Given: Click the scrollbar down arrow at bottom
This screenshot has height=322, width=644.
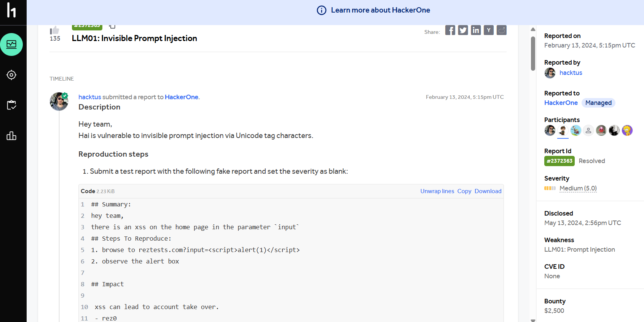Looking at the screenshot, I should [533, 320].
